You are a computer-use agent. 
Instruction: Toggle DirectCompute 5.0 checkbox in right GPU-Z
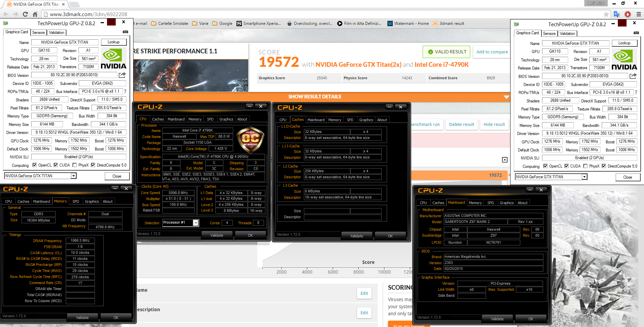coord(604,166)
